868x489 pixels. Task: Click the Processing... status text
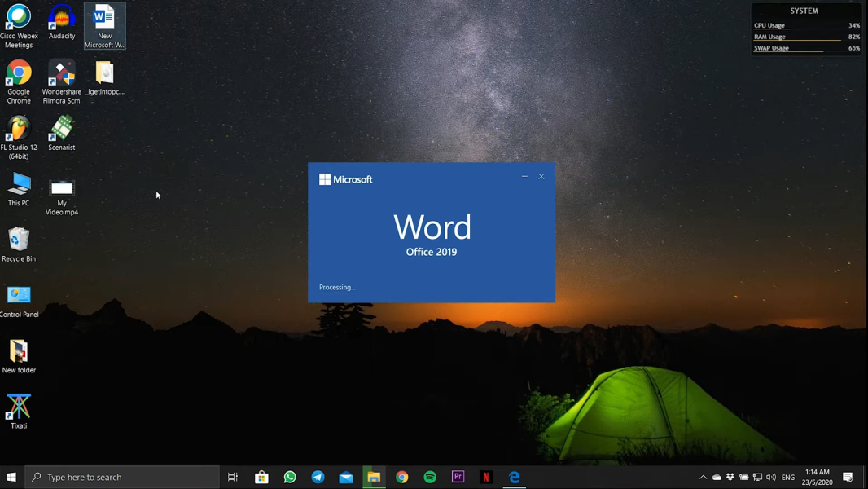[x=337, y=288]
